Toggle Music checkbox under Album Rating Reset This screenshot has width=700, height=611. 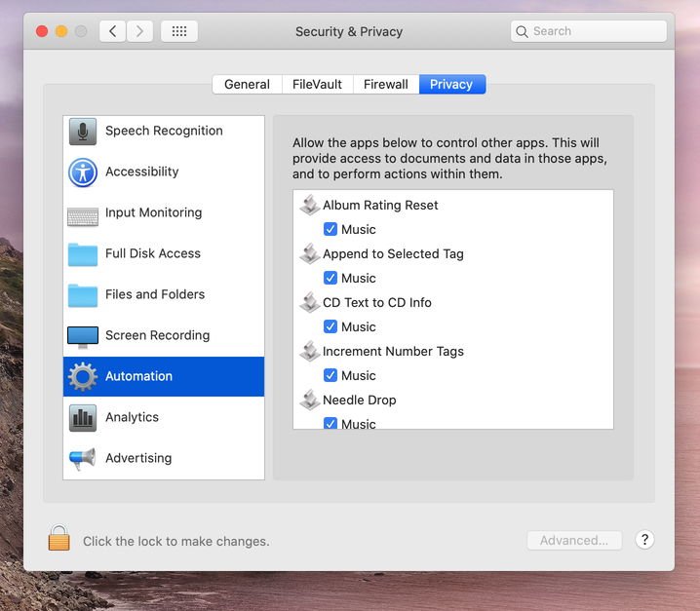(331, 229)
